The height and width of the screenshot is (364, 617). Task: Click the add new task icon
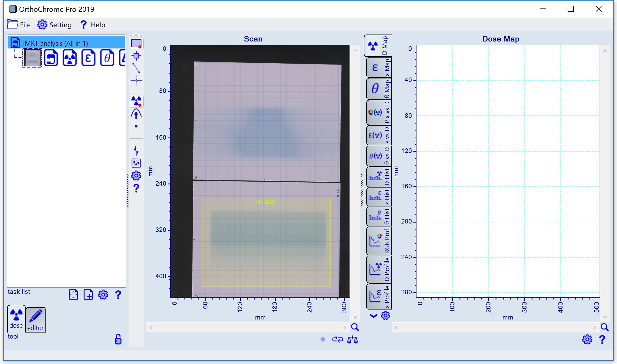(88, 295)
